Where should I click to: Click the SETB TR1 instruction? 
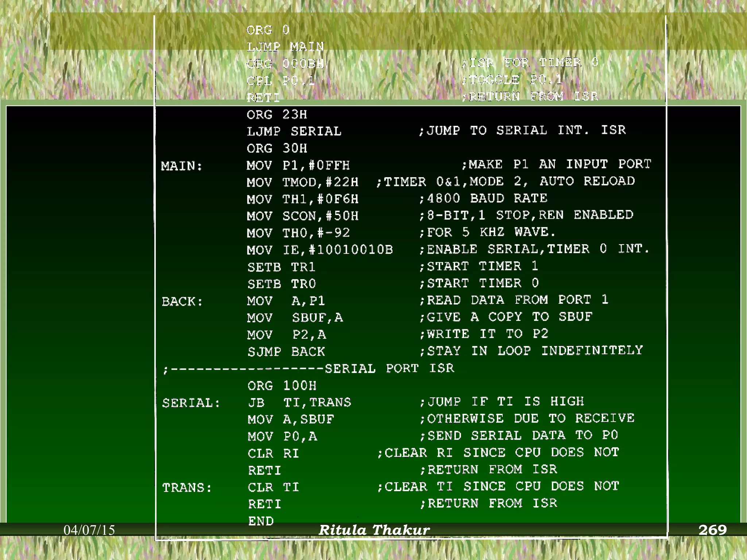(281, 267)
